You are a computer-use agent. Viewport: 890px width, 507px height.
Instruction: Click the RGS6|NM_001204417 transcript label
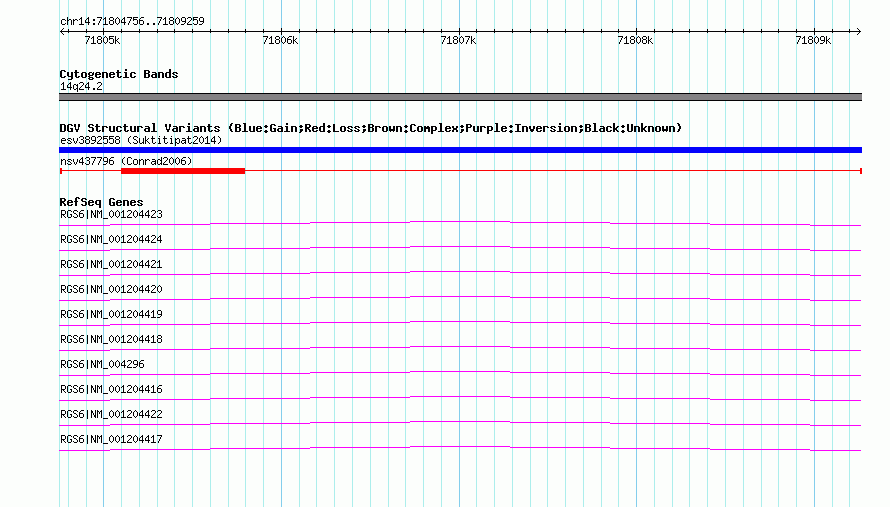click(x=111, y=439)
